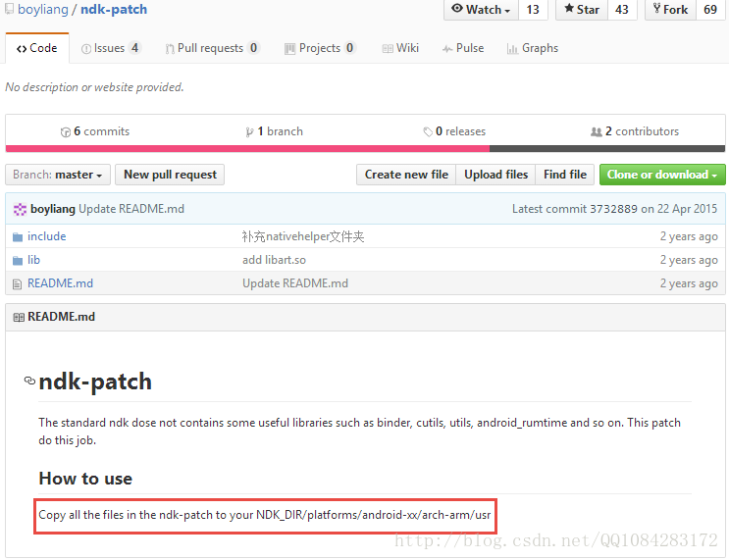729x560 pixels.
Task: Click the 2 years ago timestamp for lib
Action: tap(689, 260)
